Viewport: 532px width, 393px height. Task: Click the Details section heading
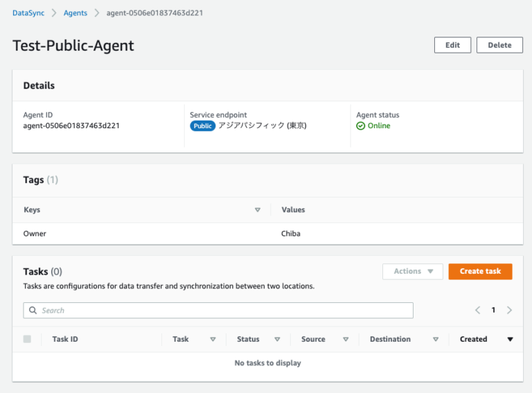(x=39, y=85)
